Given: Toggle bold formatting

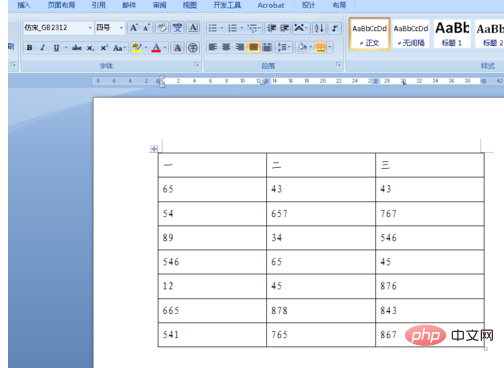Looking at the screenshot, I should 30,48.
